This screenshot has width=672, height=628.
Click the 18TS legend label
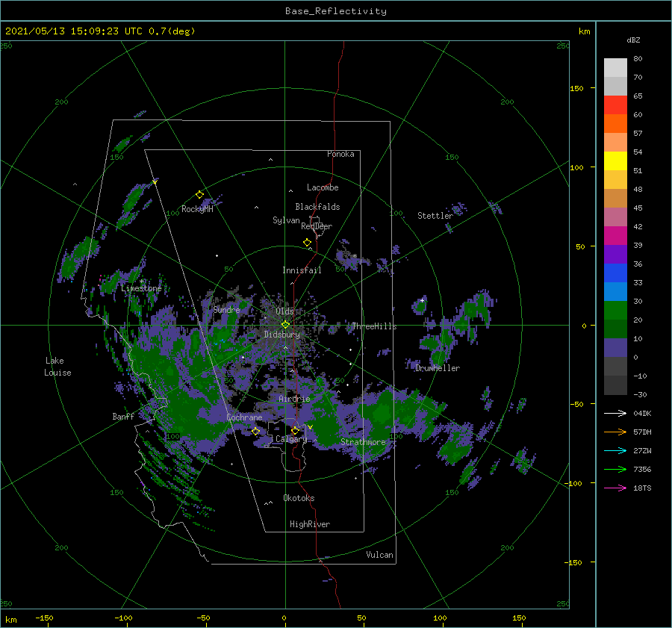[642, 488]
